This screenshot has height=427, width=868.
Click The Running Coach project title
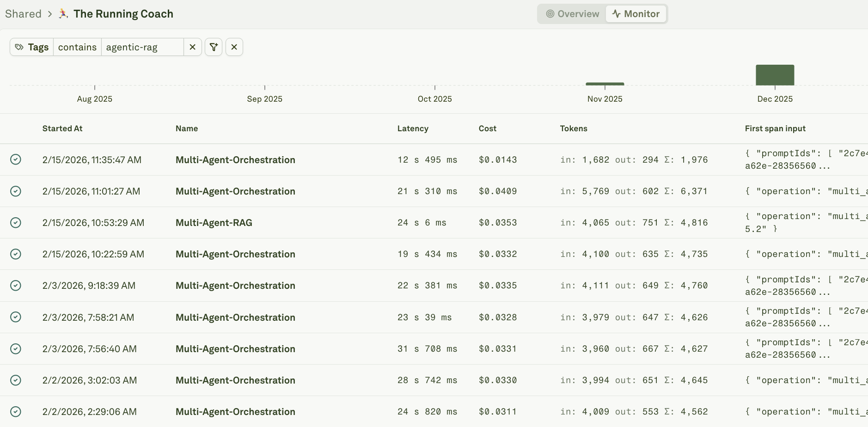point(123,14)
